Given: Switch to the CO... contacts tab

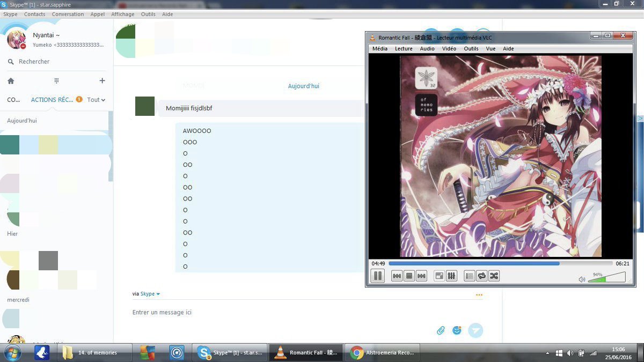Looking at the screenshot, I should coord(13,100).
